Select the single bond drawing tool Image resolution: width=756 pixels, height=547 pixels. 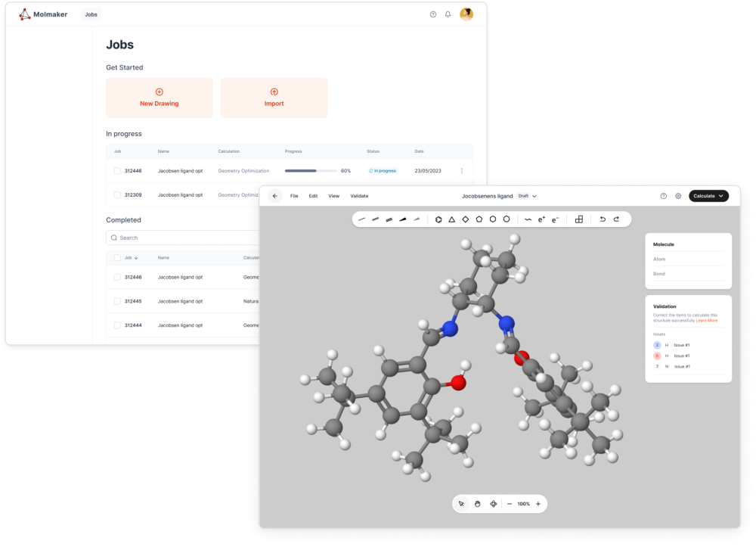360,219
